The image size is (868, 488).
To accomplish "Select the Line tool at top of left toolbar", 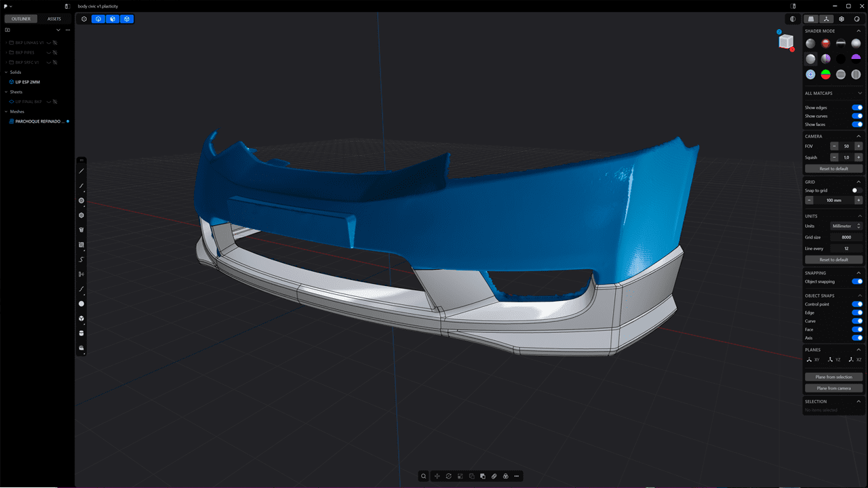I will [81, 171].
